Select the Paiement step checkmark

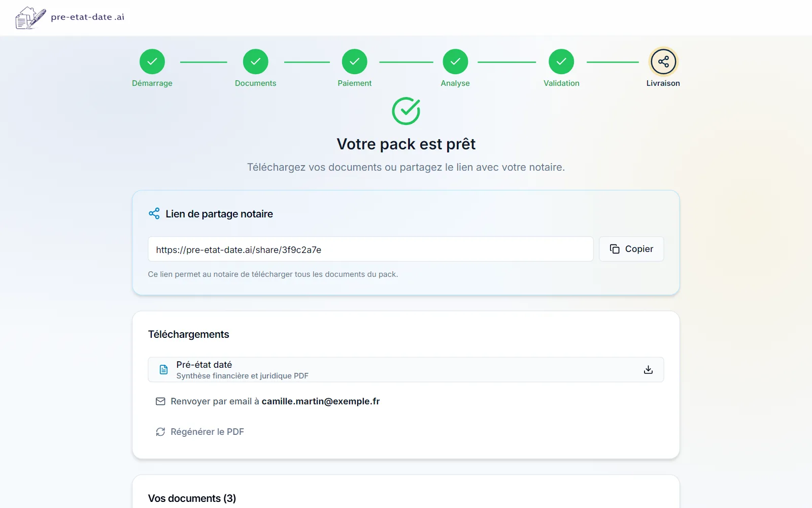click(354, 61)
